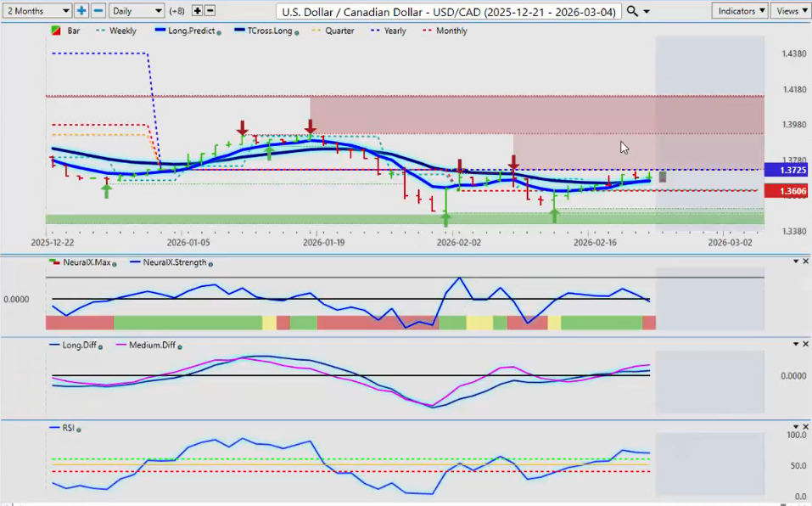Close the NeuralX indicator panel

coord(805,261)
